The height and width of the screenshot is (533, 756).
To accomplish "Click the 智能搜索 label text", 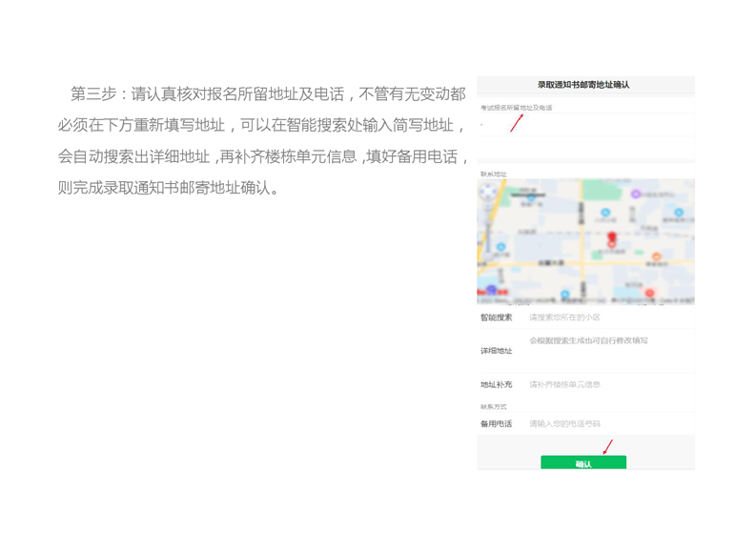I will 496,318.
